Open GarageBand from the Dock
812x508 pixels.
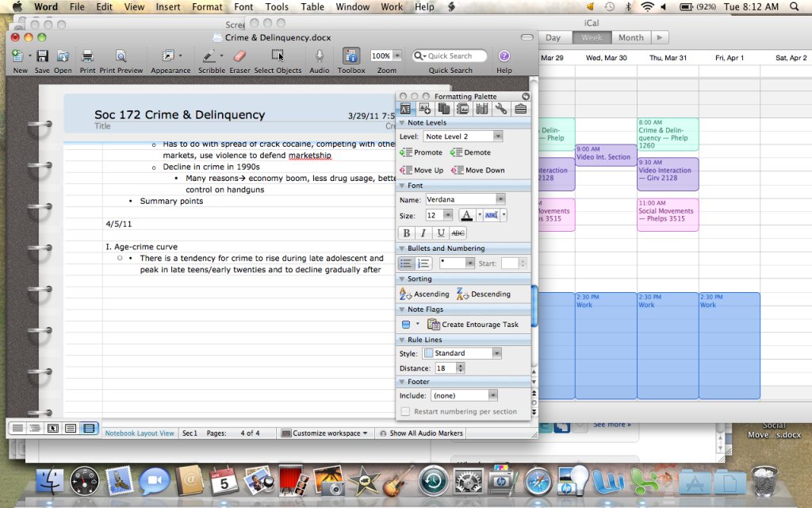[398, 480]
